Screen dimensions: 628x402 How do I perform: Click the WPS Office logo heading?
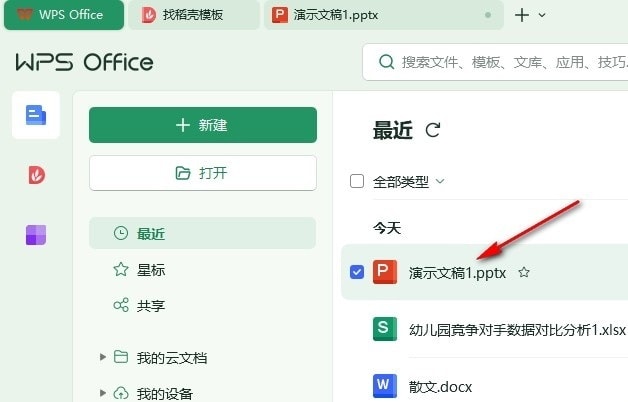[x=85, y=62]
